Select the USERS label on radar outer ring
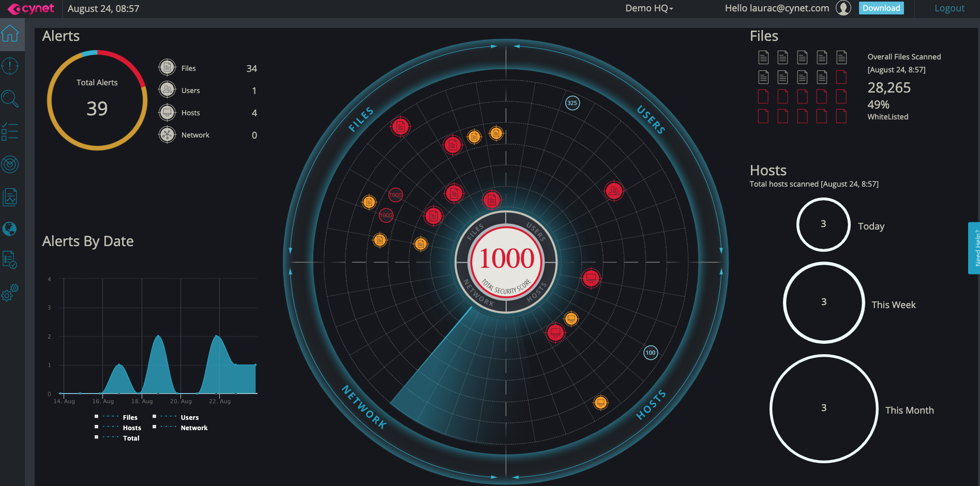The image size is (980, 486). pyautogui.click(x=651, y=119)
